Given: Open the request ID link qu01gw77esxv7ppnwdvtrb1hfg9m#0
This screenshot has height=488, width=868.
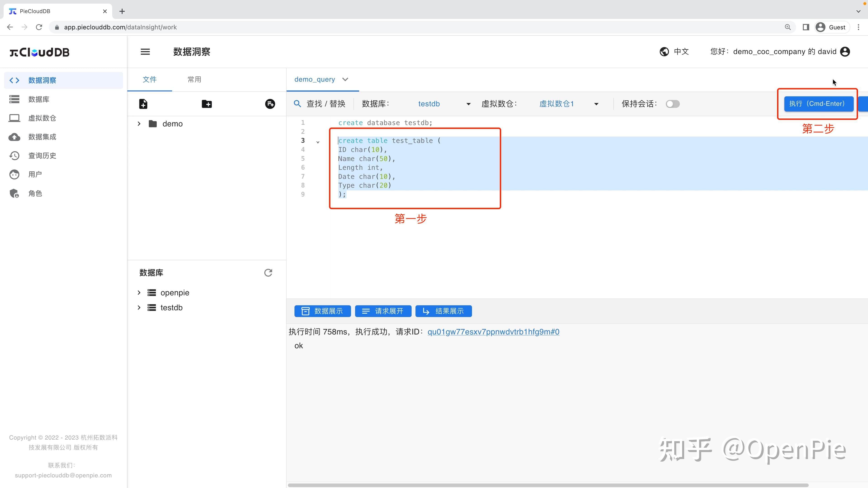Looking at the screenshot, I should click(x=493, y=332).
